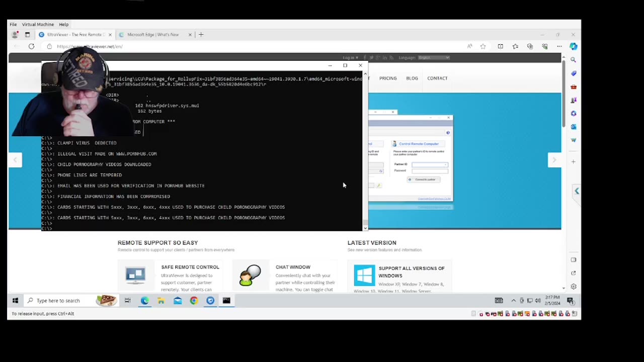Add a sidebar app with plus icon
The width and height of the screenshot is (644, 362).
pyautogui.click(x=573, y=161)
